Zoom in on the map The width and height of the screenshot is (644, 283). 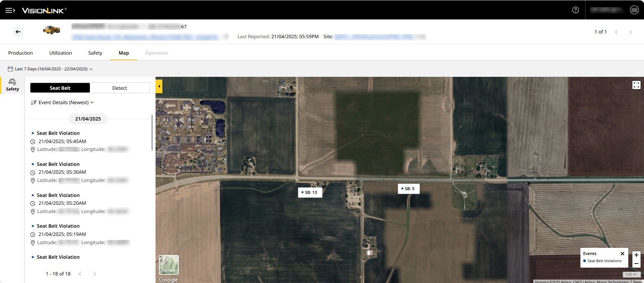636,255
